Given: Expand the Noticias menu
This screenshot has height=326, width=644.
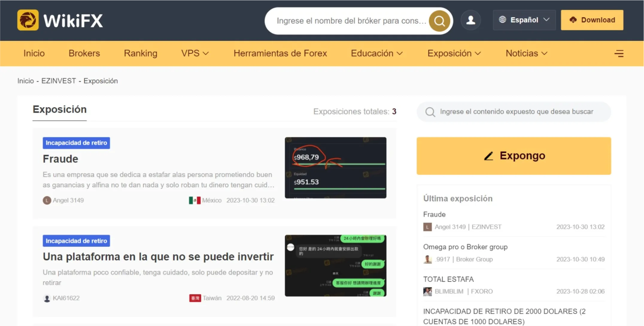Looking at the screenshot, I should pos(526,53).
